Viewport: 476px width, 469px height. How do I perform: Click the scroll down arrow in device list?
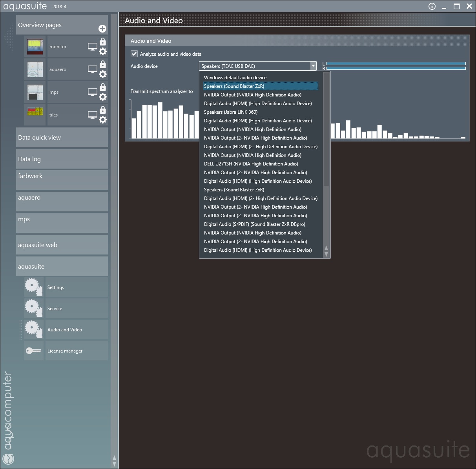(x=326, y=254)
